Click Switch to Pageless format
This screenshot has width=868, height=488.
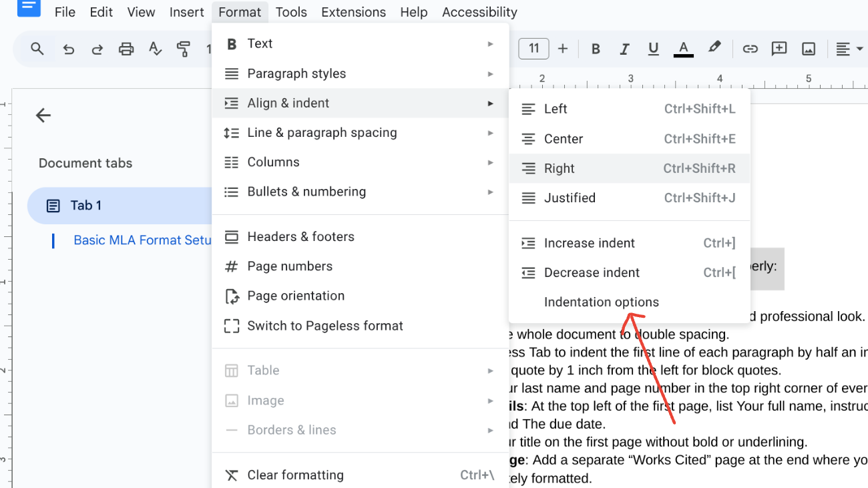point(325,325)
